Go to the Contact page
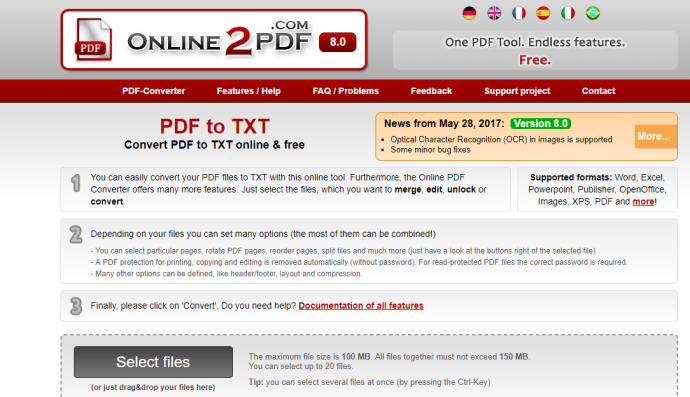690x397 pixels. 598,91
